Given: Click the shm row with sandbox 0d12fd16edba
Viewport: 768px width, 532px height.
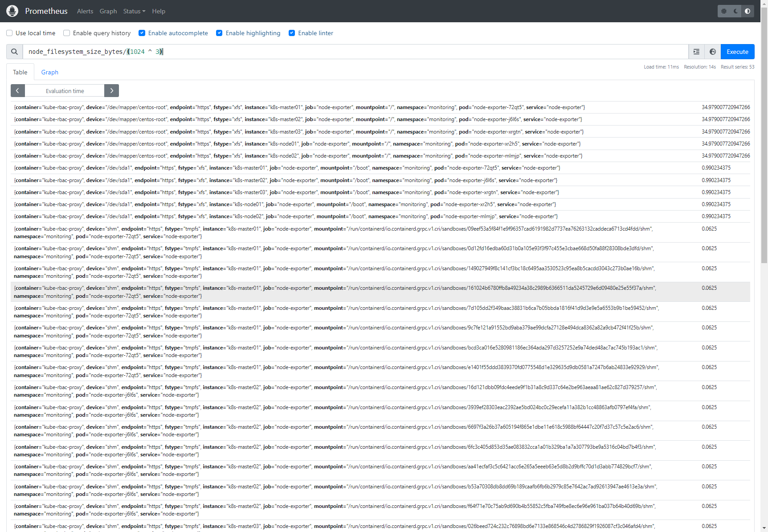Looking at the screenshot, I should pyautogui.click(x=380, y=252).
